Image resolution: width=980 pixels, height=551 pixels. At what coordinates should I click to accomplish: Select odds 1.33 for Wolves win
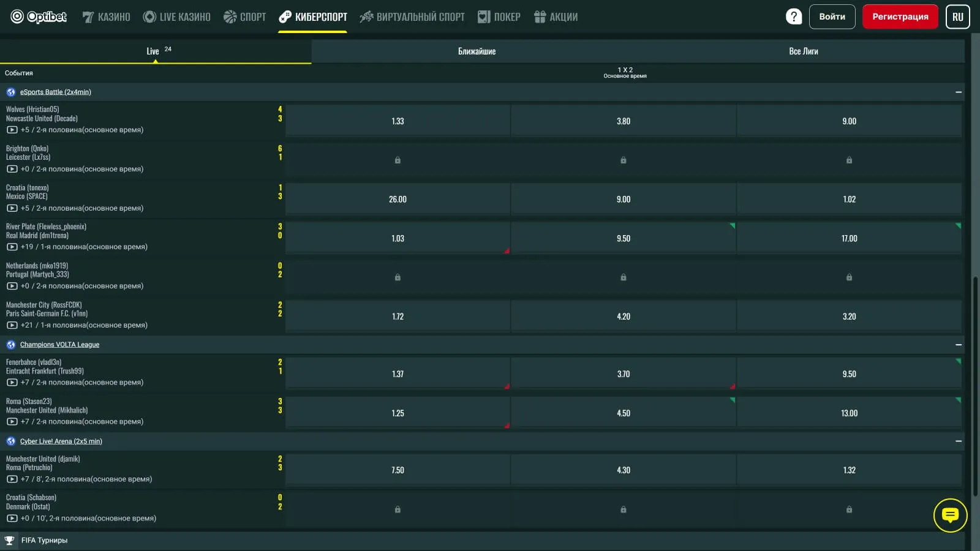click(398, 121)
